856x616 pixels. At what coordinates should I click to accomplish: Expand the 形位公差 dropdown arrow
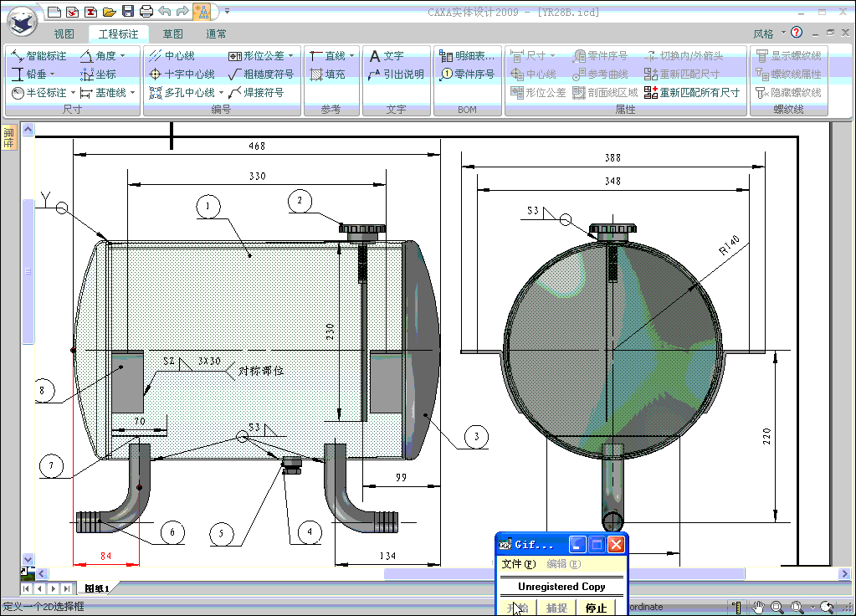point(291,56)
